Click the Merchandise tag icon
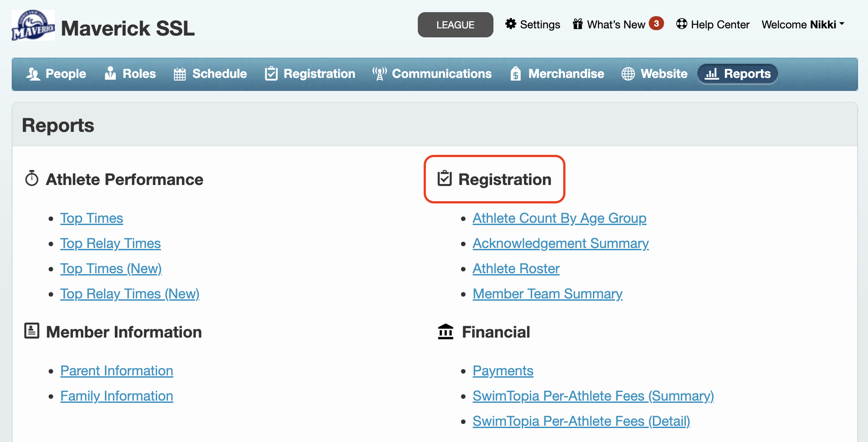 pos(515,73)
